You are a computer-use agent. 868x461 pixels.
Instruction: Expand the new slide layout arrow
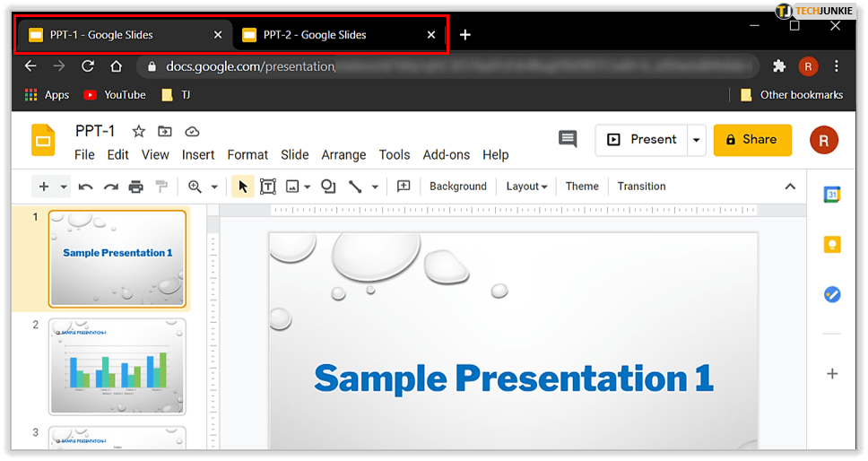click(64, 187)
